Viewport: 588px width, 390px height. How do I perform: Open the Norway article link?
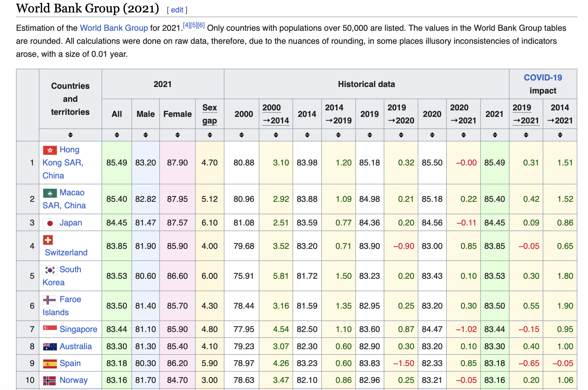(x=74, y=380)
